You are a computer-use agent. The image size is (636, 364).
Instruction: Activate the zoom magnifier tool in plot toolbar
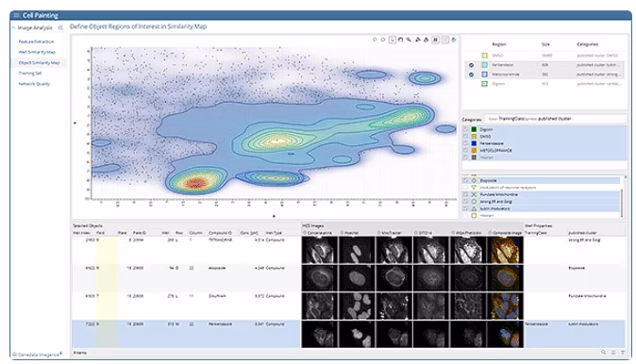click(409, 40)
